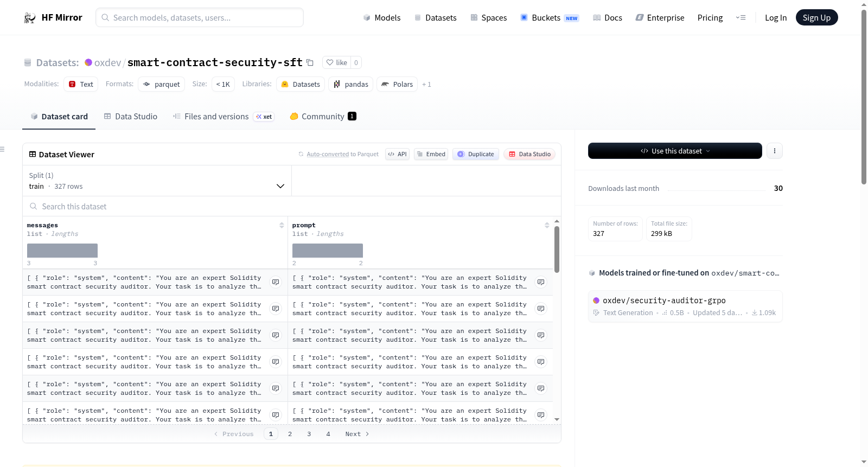This screenshot has height=467, width=868.
Task: Go to Spaces in the navigation
Action: 488,18
